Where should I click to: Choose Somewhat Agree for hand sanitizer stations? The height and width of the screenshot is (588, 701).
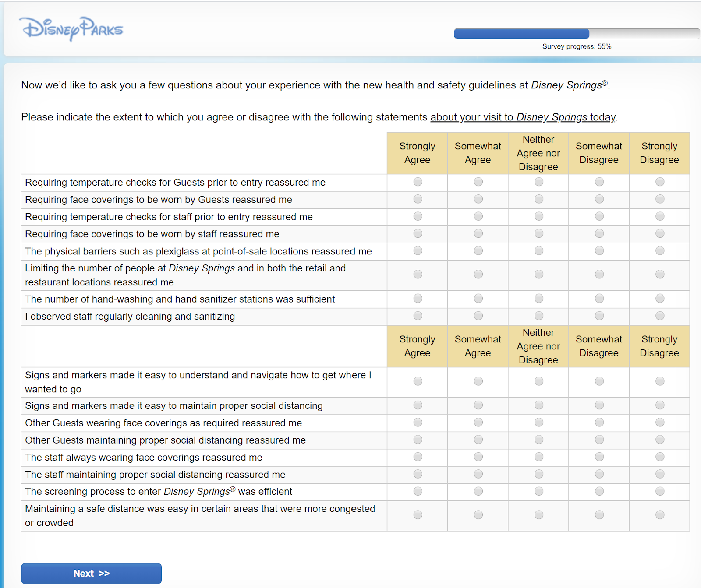coord(478,299)
